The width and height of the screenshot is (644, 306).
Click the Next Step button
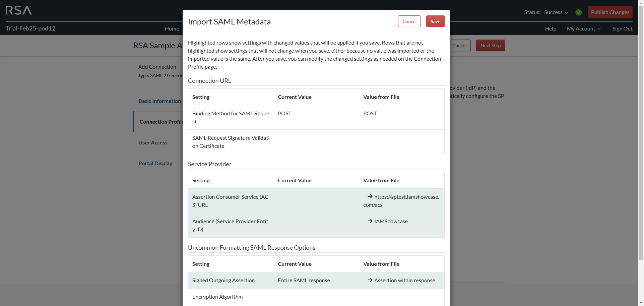pyautogui.click(x=490, y=45)
